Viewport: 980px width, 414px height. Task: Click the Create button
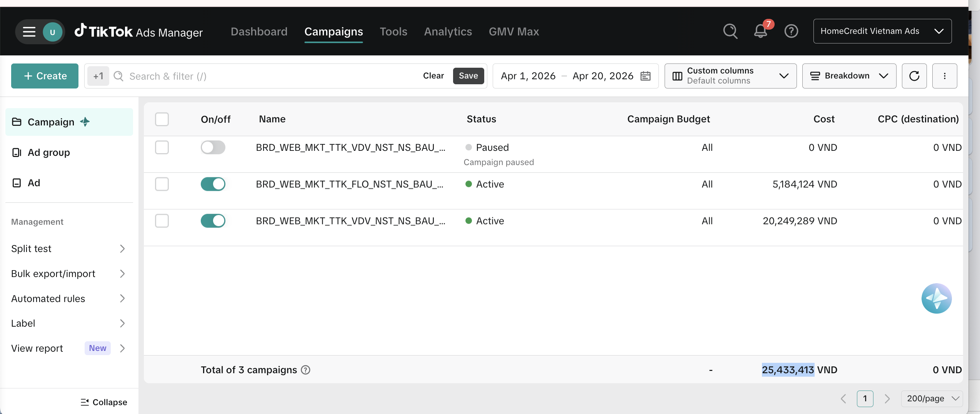click(x=45, y=76)
